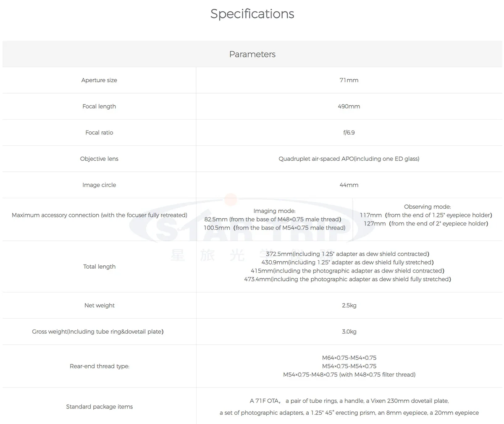Select the Objective lens label
504x424 pixels.
[x=99, y=159]
